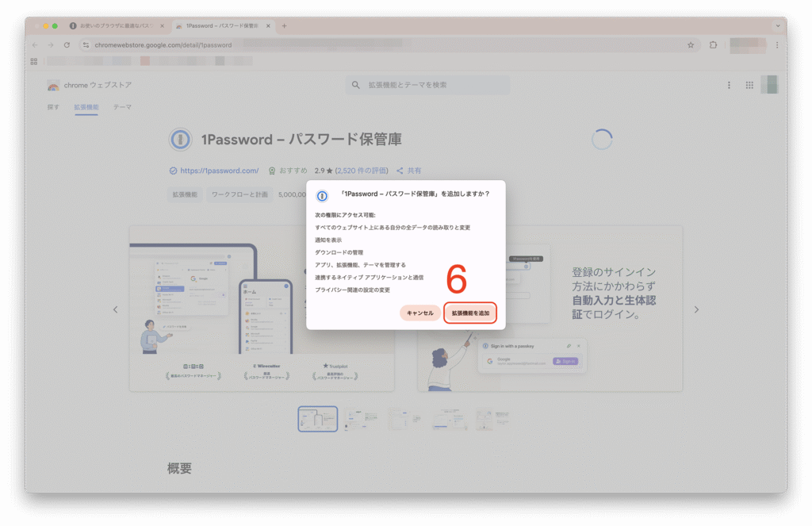Screen dimensions: 812x526
Task: Open the https://1password.com/ link
Action: (x=220, y=171)
